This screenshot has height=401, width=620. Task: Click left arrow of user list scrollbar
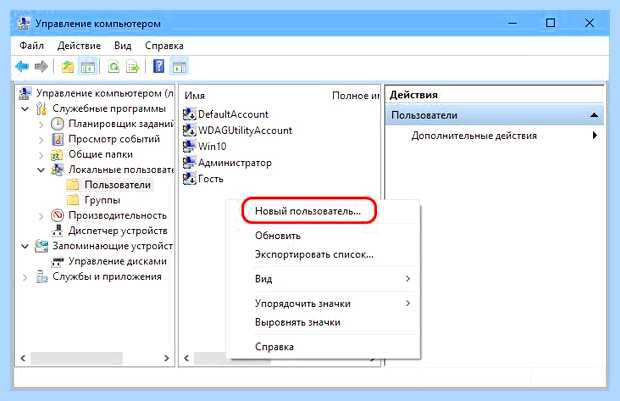point(186,358)
